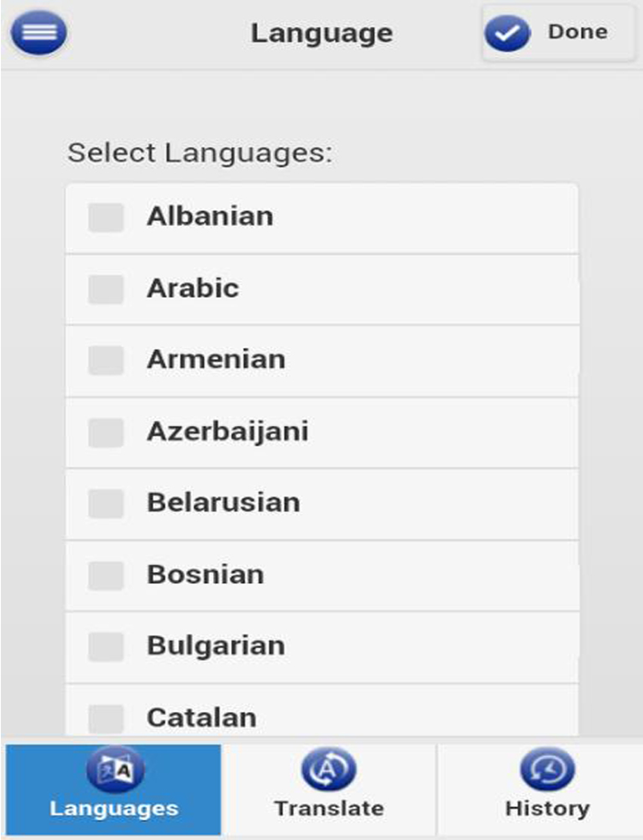Open the hamburger navigation menu
The width and height of the screenshot is (643, 840).
pyautogui.click(x=38, y=31)
